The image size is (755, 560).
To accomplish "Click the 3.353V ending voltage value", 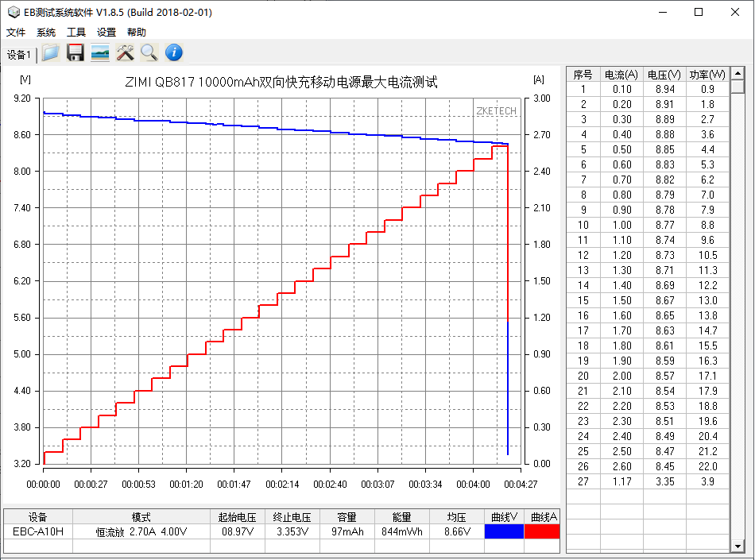I will coord(292,531).
